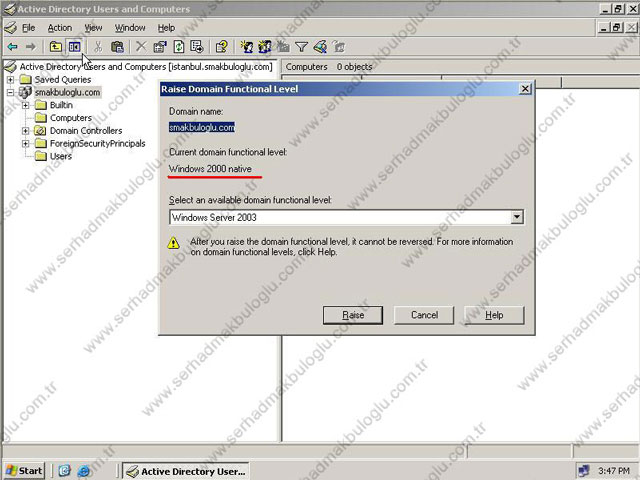This screenshot has width=640, height=480.
Task: Click the Start button
Action: click(24, 471)
